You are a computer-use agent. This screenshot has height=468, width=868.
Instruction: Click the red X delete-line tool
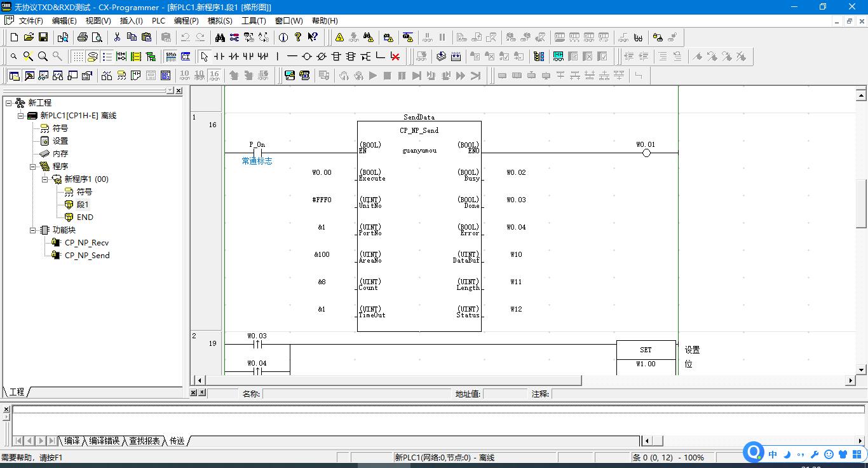[395, 57]
